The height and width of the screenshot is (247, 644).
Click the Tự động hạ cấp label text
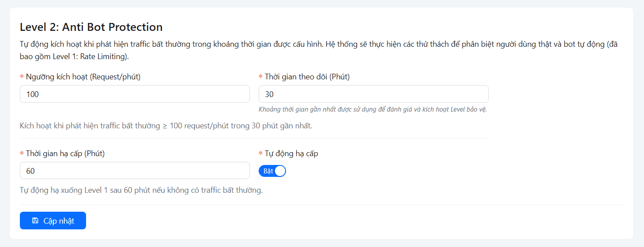coord(291,153)
